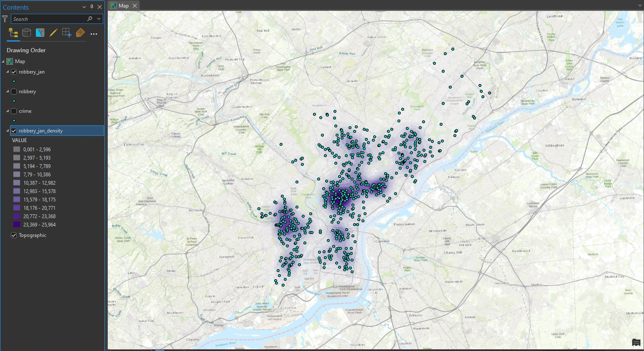This screenshot has width=644, height=351.
Task: Collapse crime layer legend
Action: (8, 111)
